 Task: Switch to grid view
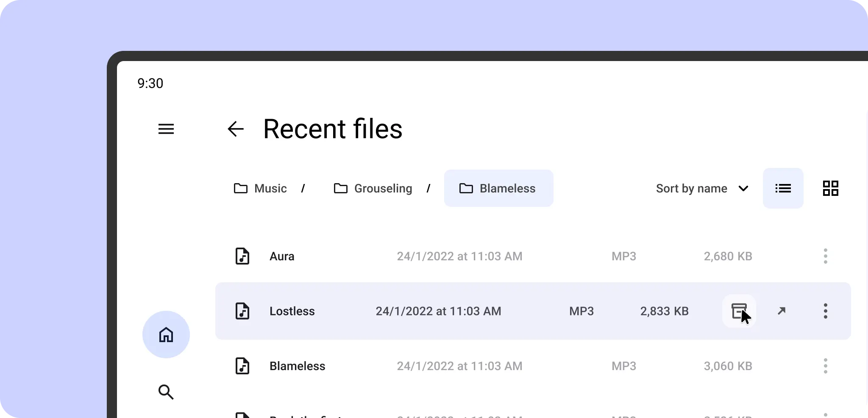(830, 188)
